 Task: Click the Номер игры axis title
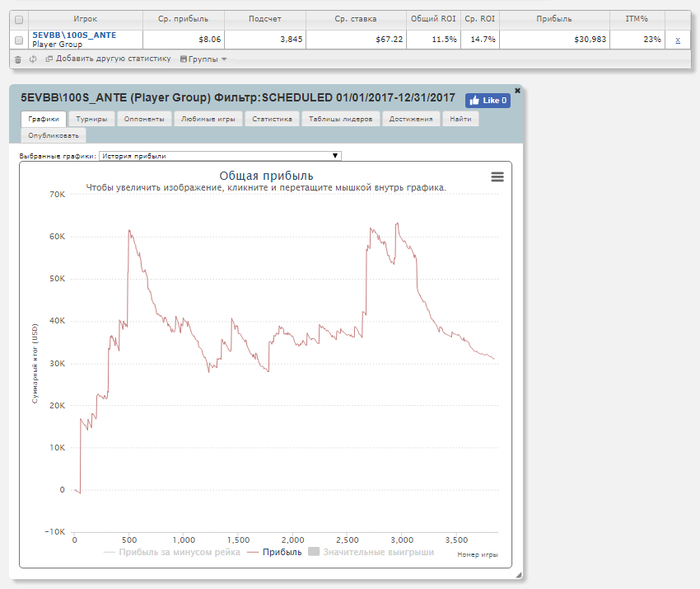point(478,555)
